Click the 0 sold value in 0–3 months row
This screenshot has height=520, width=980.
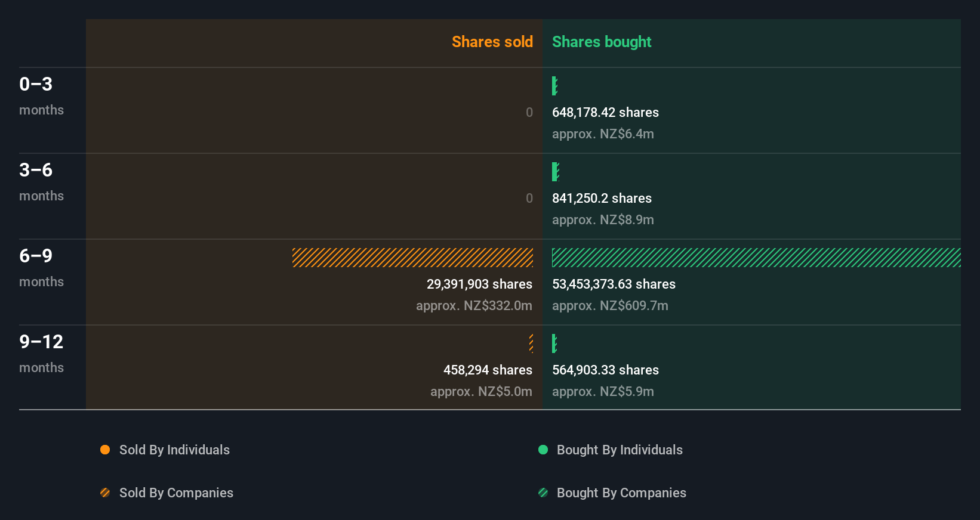529,113
